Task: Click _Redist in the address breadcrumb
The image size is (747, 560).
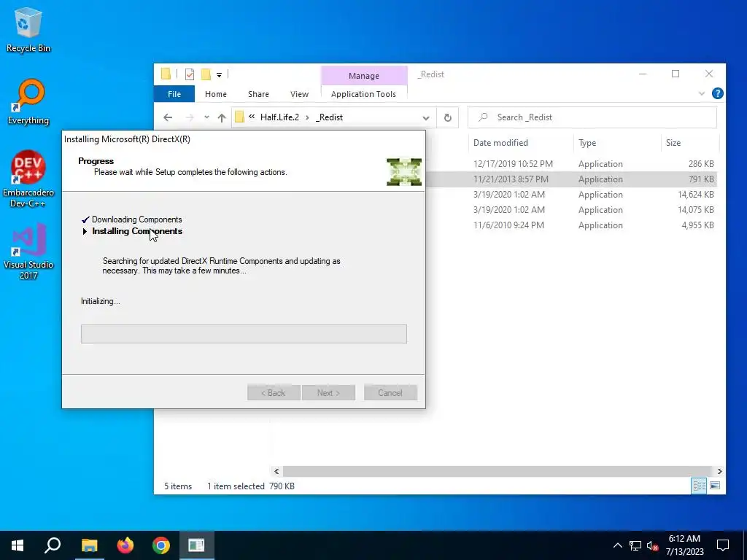Action: (329, 117)
